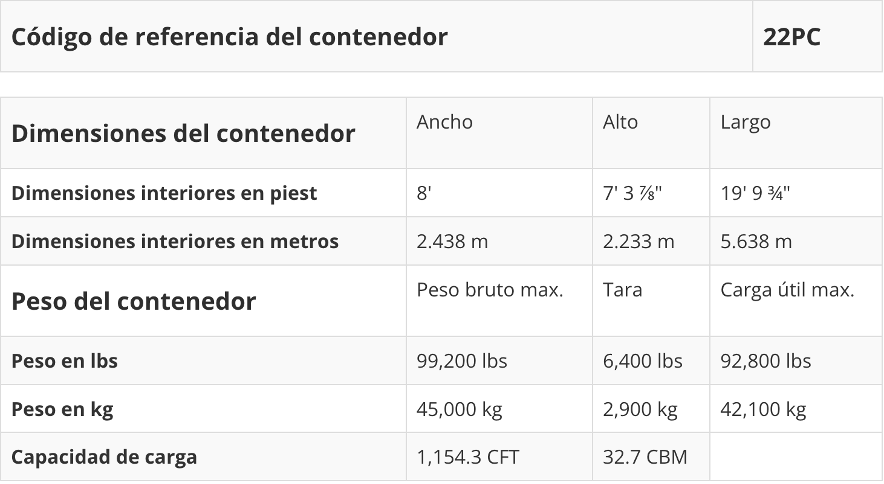884x484 pixels.
Task: Select the 'Peso del contenedor' header cell
Action: [133, 301]
